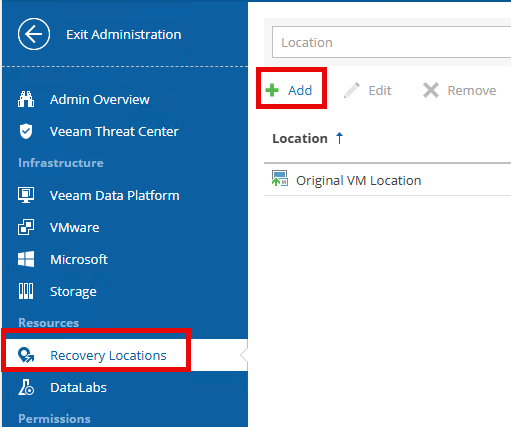Click into the Location search field

(x=391, y=42)
